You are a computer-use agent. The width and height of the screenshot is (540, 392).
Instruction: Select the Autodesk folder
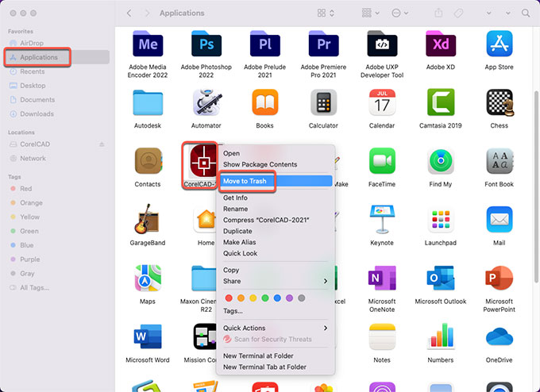pyautogui.click(x=148, y=102)
